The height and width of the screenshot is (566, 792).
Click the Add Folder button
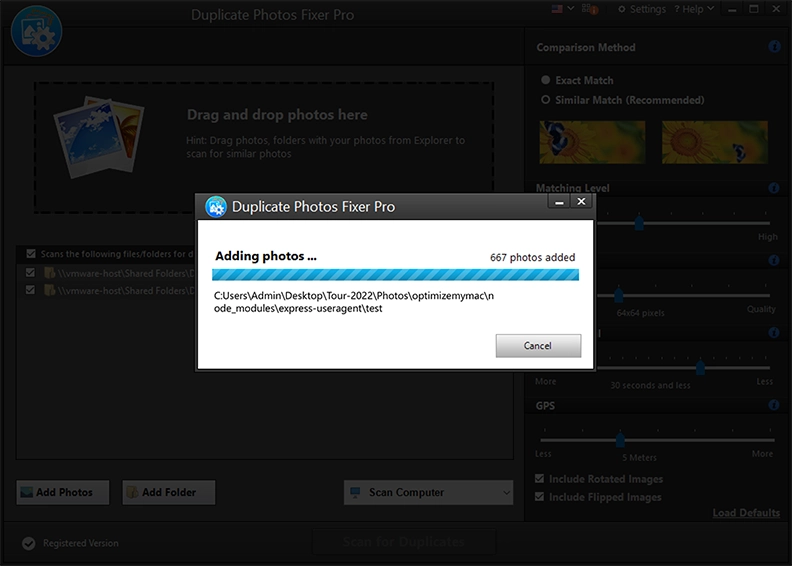[169, 492]
